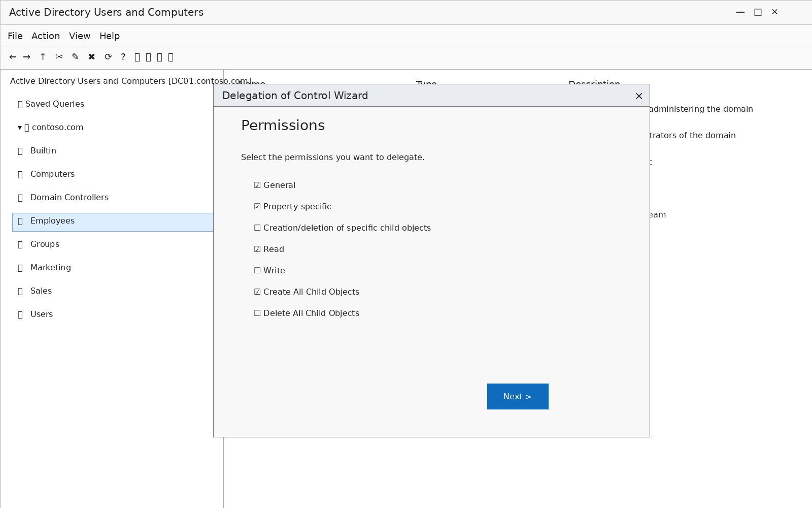812x508 pixels.
Task: Check Delete All Child Objects option
Action: tap(257, 313)
